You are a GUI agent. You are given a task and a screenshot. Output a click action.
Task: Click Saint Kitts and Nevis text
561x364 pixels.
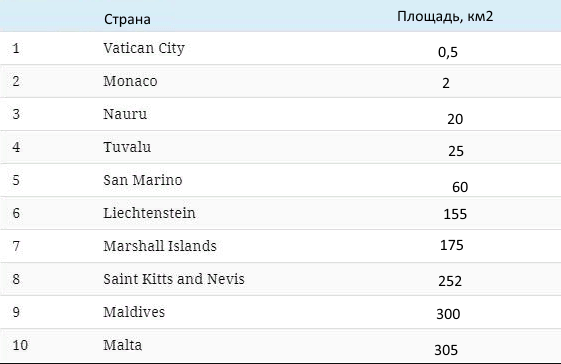[174, 279]
